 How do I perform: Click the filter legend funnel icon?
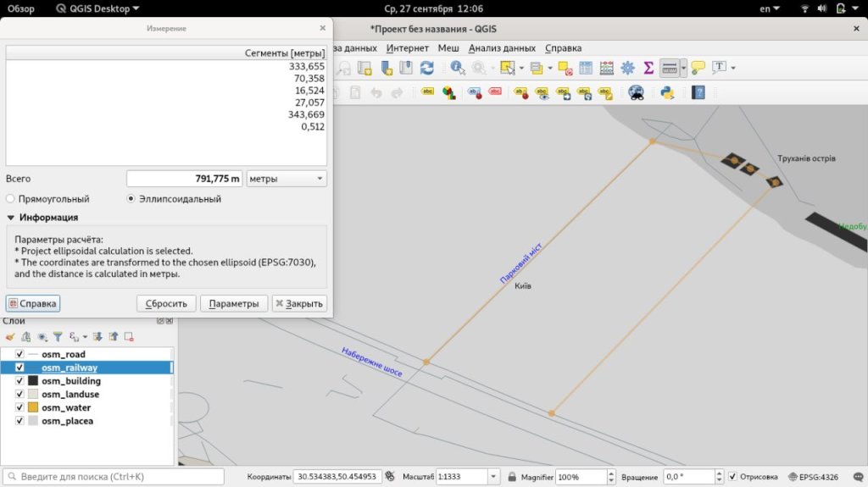58,336
